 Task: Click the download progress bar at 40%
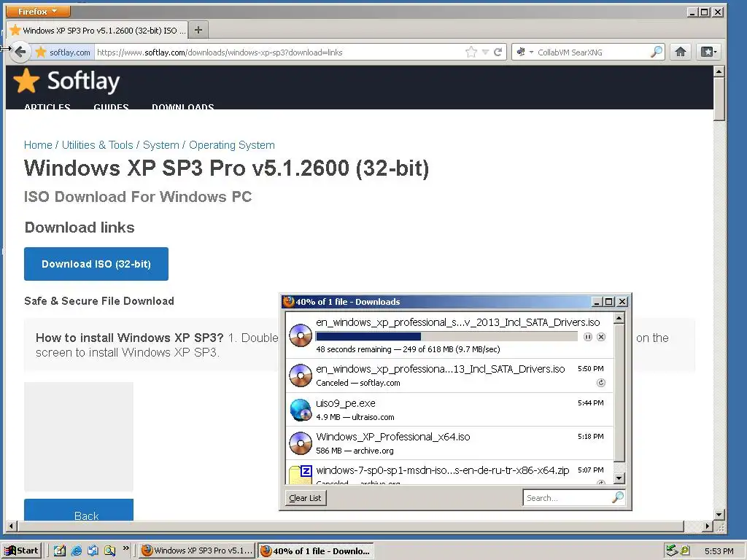point(446,337)
